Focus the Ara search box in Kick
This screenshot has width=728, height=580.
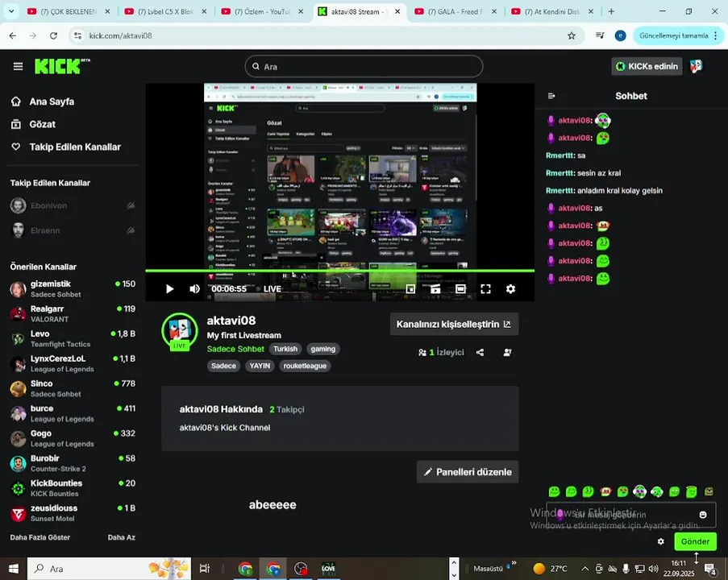[x=364, y=67]
